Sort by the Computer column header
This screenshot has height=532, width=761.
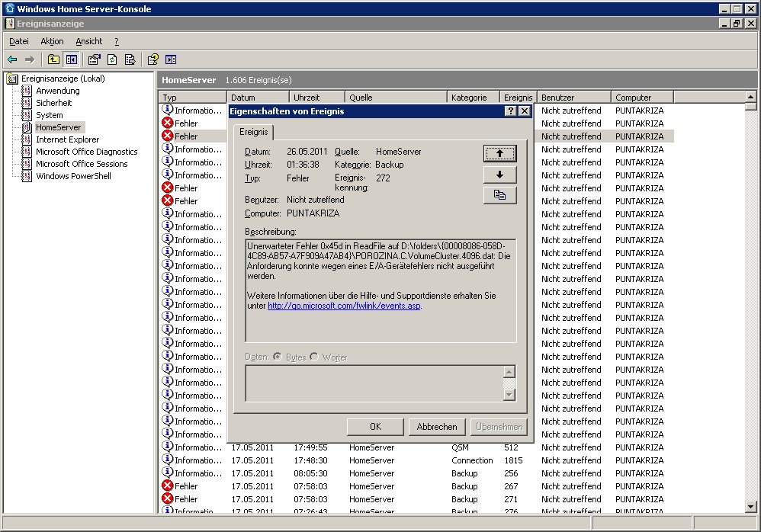(642, 98)
